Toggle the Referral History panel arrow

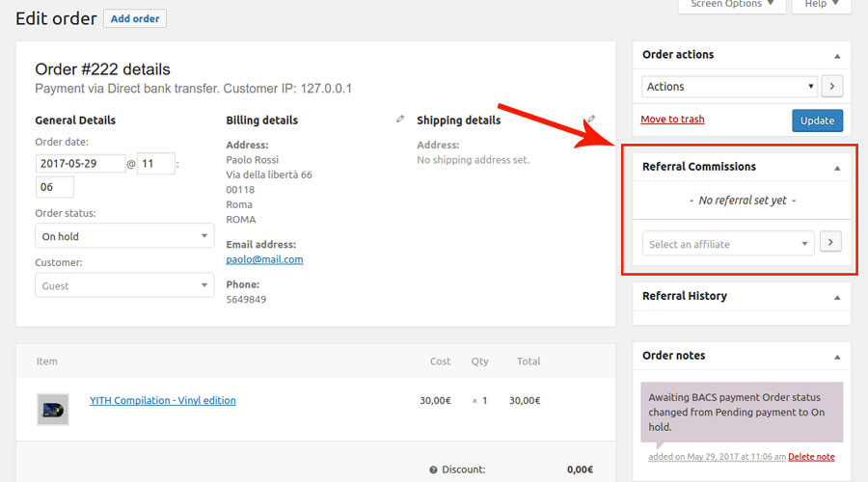click(836, 297)
